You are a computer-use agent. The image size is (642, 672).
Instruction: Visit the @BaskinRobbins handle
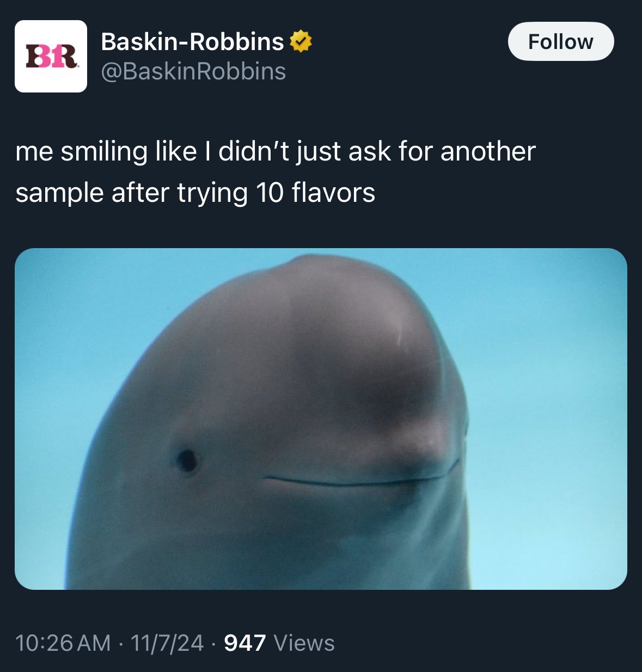tap(193, 71)
